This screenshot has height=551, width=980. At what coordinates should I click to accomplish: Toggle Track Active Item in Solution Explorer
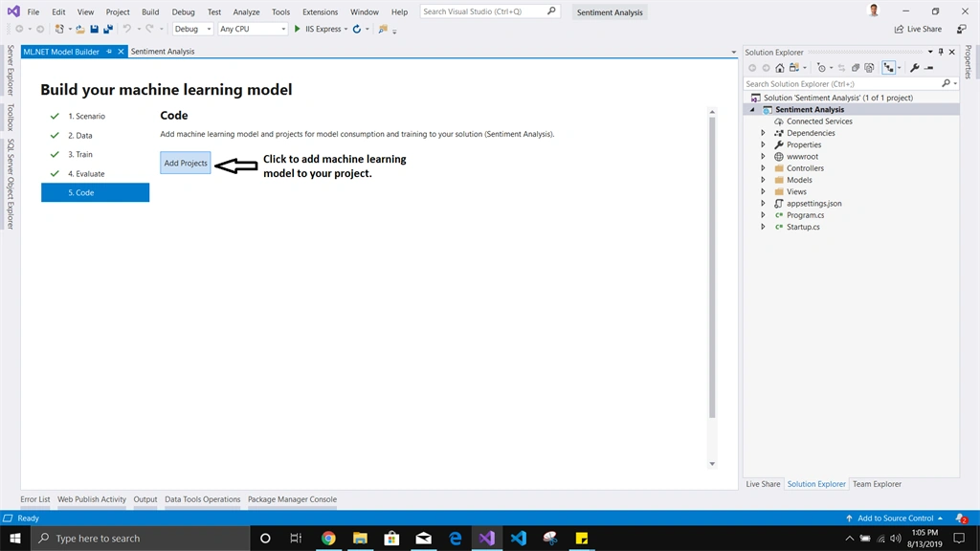pyautogui.click(x=888, y=68)
